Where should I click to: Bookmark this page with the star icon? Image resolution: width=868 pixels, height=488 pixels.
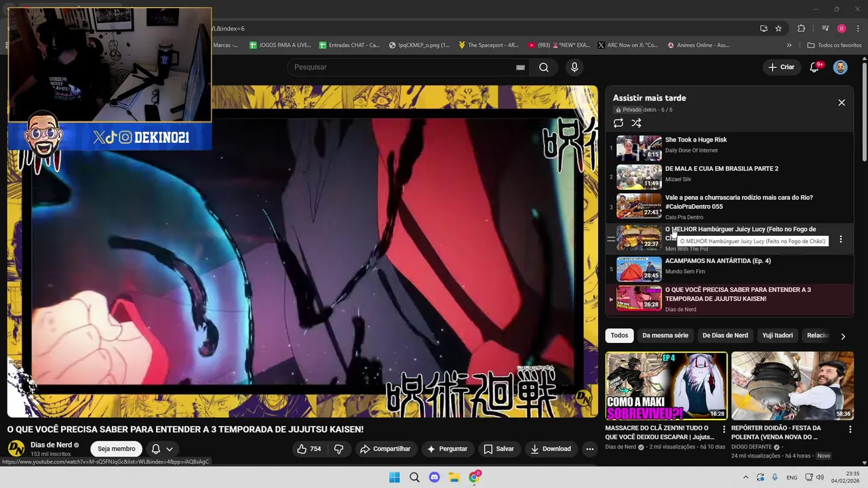tap(778, 28)
